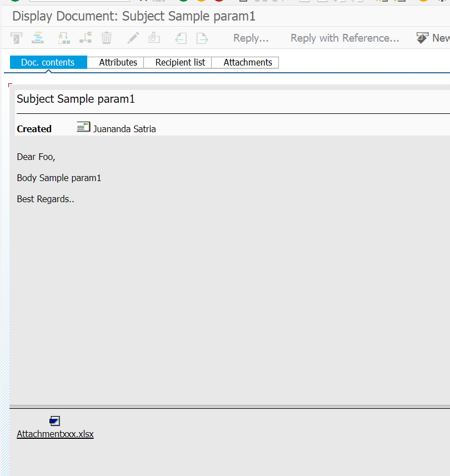Viewport: 450px width, 476px height.
Task: Click the previous document arrow icon
Action: click(181, 38)
